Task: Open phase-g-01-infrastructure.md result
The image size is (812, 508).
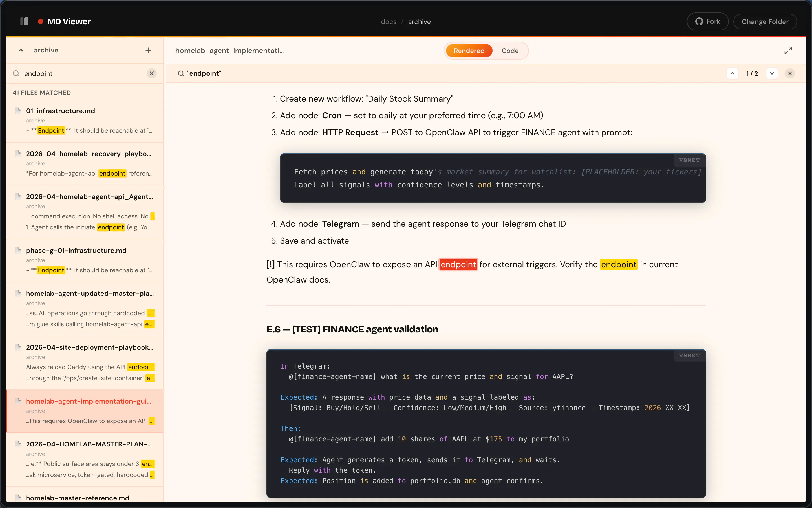Action: point(85,260)
